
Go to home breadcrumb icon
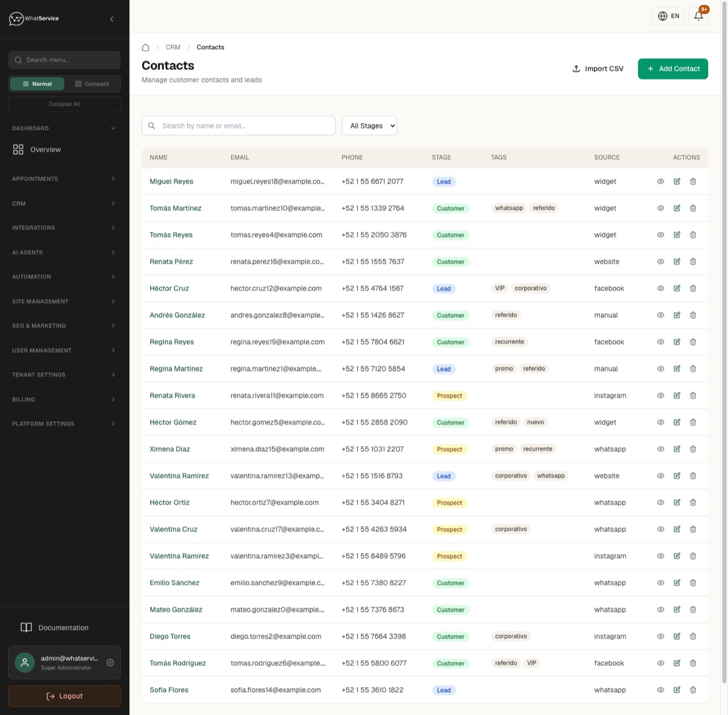click(146, 47)
